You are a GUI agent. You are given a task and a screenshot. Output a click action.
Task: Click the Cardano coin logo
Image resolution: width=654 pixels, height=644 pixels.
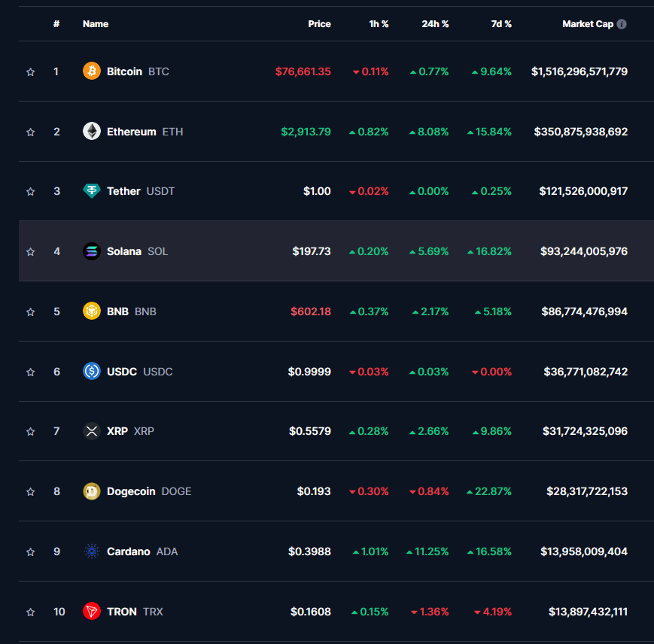tap(92, 551)
